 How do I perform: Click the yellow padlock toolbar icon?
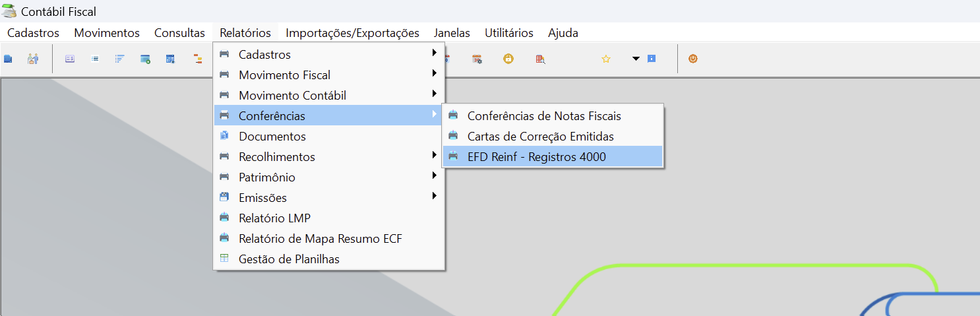(x=508, y=59)
